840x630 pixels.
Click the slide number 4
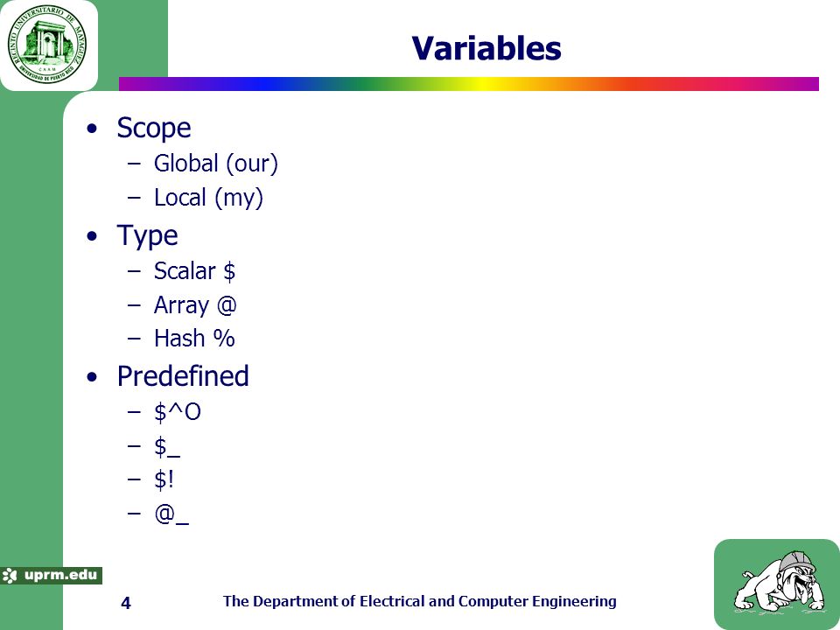click(126, 603)
